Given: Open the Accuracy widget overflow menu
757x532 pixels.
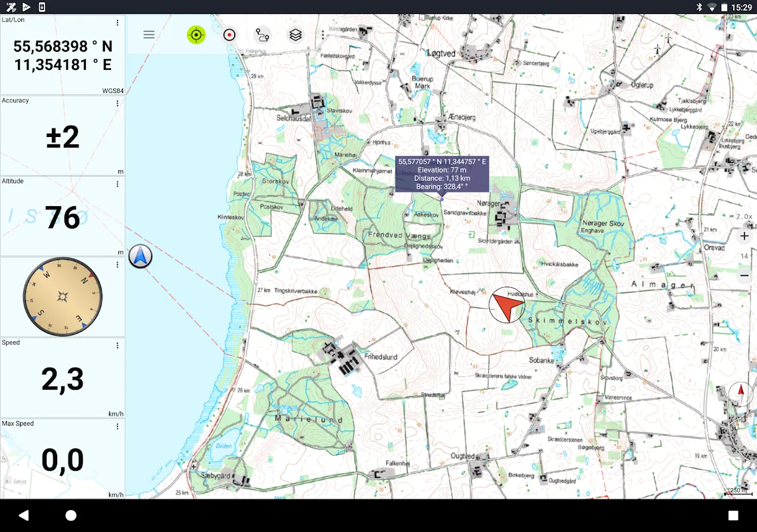Looking at the screenshot, I should click(x=118, y=104).
